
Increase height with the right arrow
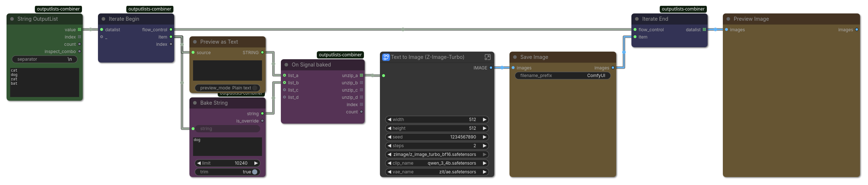(484, 128)
